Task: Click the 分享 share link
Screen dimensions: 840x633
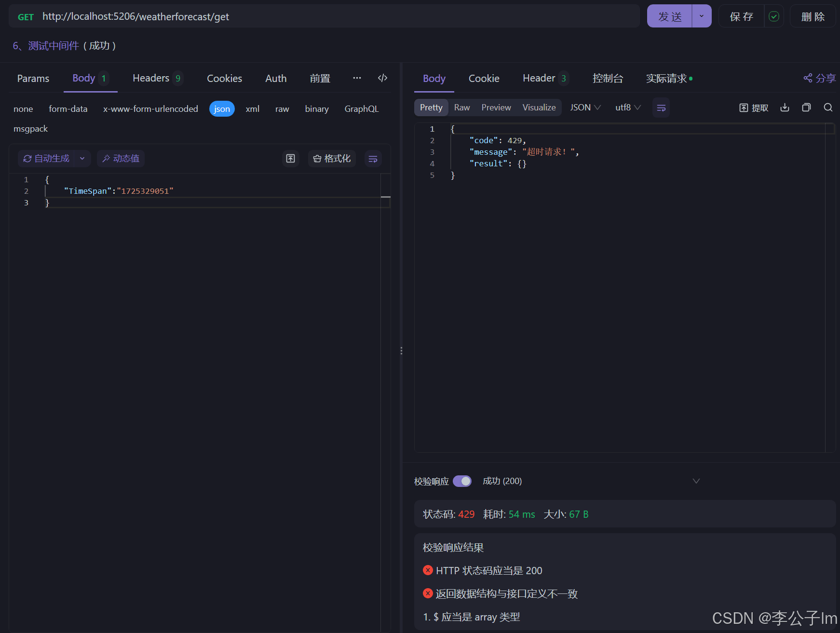Action: 819,78
